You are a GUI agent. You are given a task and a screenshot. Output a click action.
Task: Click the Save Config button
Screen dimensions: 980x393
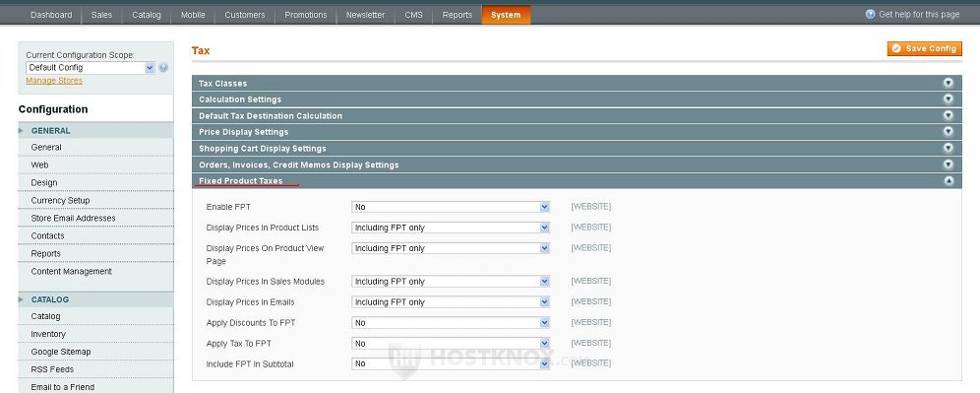tap(924, 49)
